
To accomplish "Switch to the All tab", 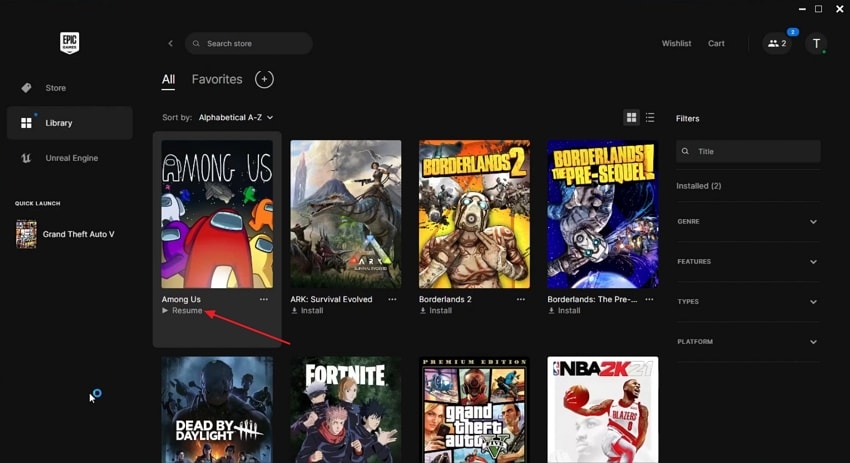I will 168,80.
